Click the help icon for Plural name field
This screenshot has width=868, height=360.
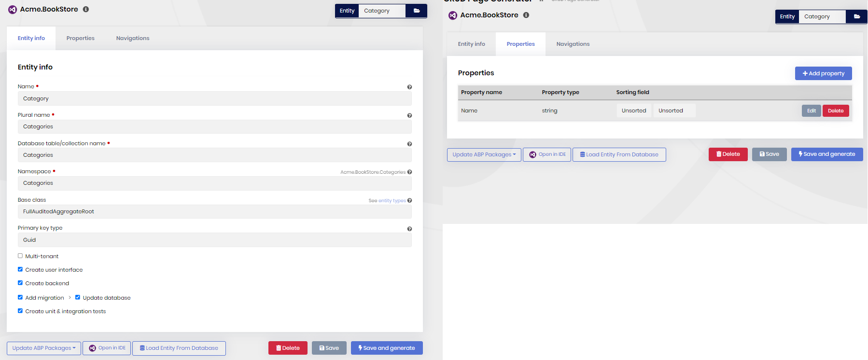[409, 116]
